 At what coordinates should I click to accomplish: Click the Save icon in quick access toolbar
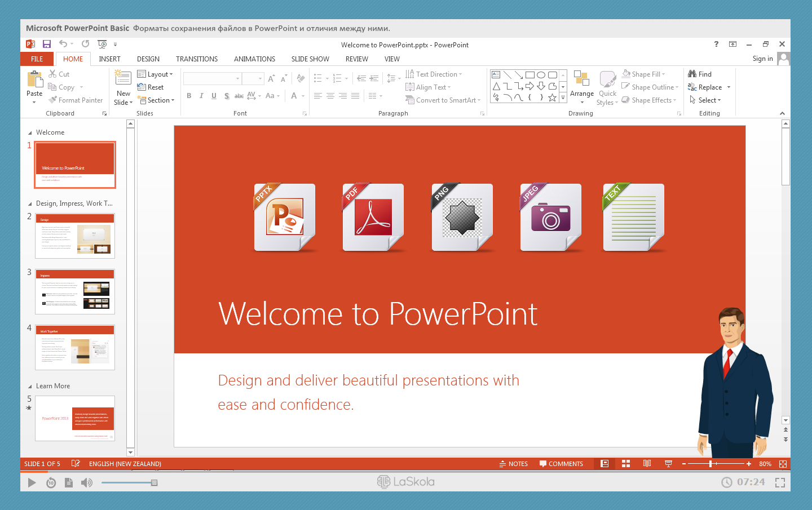[x=47, y=44]
